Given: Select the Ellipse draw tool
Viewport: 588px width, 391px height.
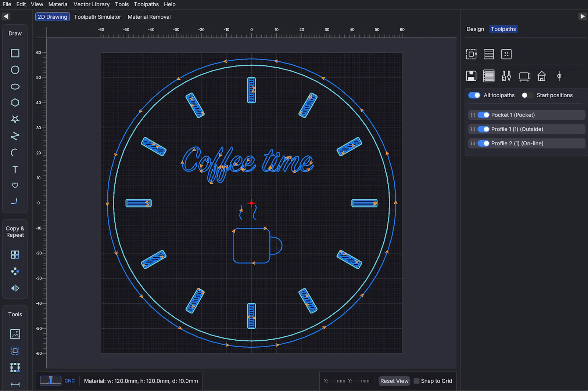Looking at the screenshot, I should [15, 87].
